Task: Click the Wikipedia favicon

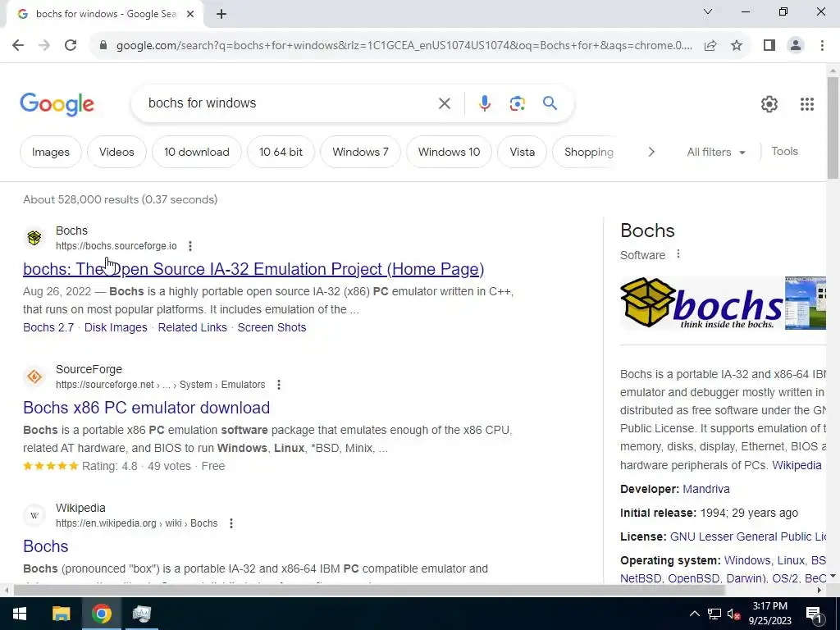Action: point(34,515)
